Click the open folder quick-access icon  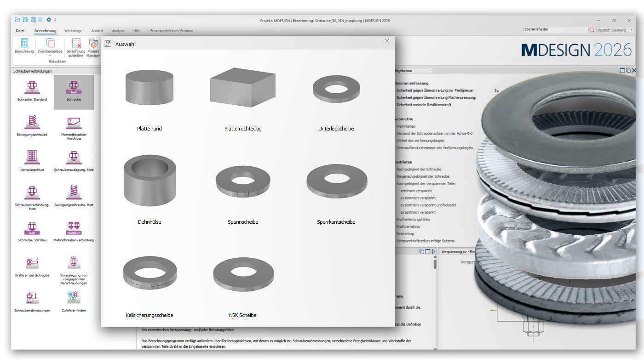(17, 20)
